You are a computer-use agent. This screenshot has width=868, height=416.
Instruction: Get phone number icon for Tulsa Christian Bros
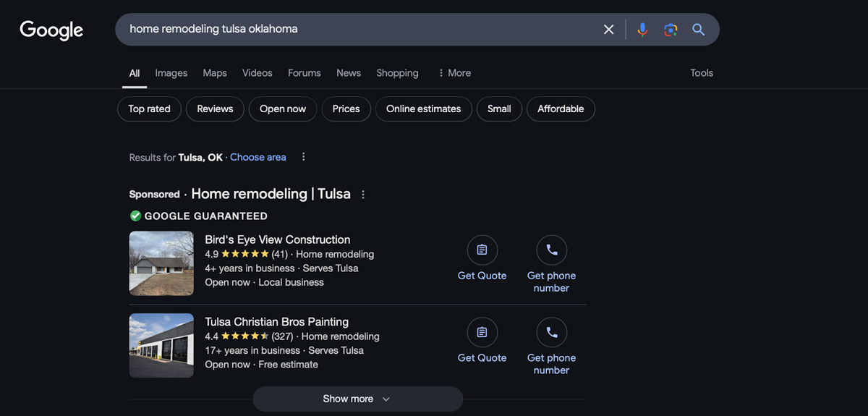click(551, 332)
